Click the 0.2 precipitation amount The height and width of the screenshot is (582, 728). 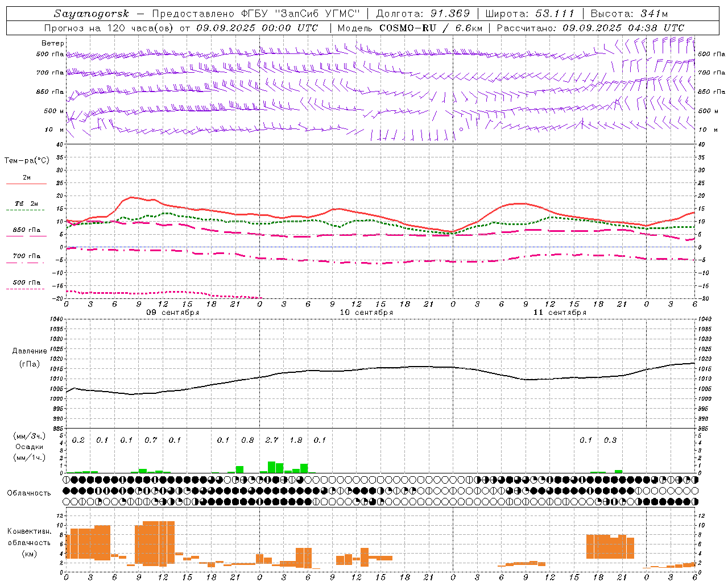[x=78, y=440]
